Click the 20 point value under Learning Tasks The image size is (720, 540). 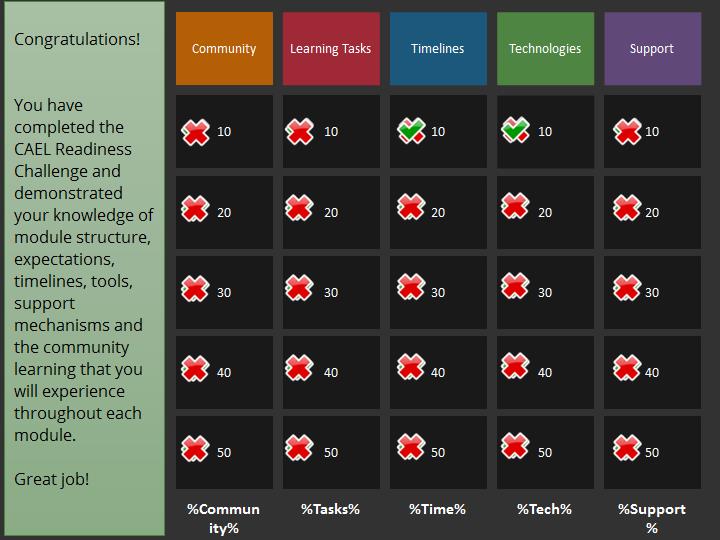[331, 213]
